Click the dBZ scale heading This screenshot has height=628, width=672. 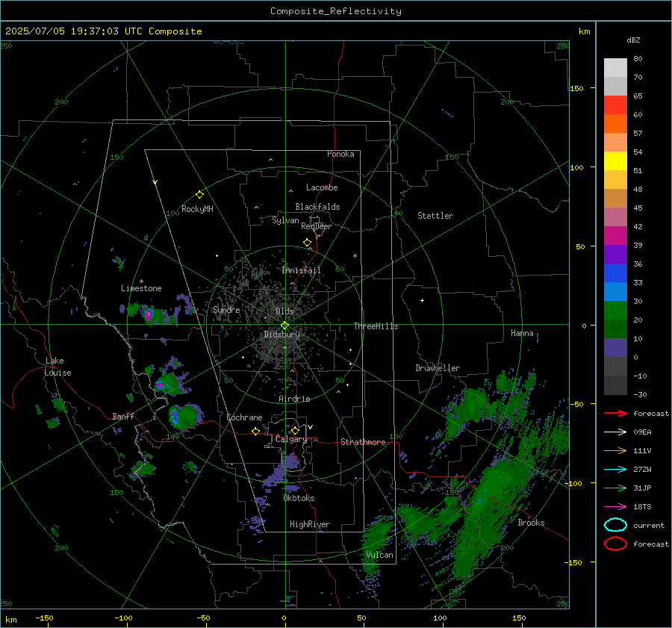click(633, 40)
